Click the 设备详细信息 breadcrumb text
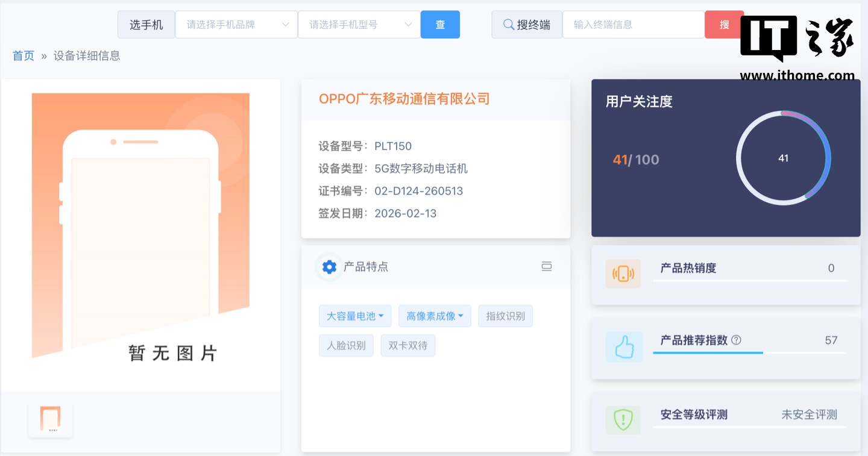Image resolution: width=868 pixels, height=456 pixels. pos(87,56)
